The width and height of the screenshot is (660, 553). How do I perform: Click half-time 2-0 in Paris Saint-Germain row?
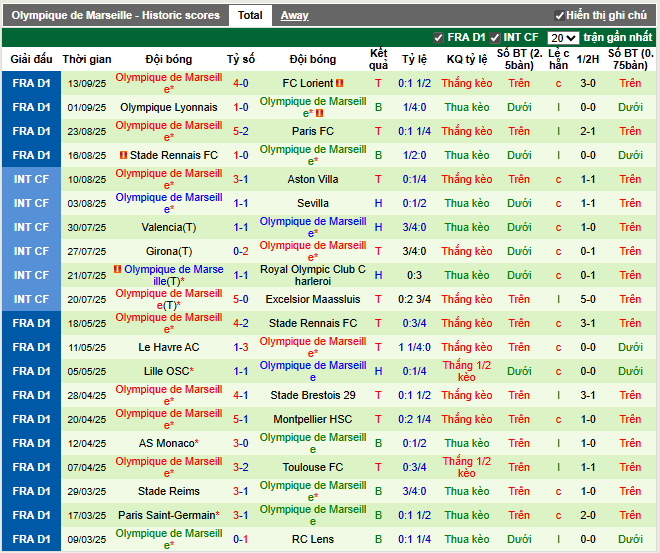pos(588,515)
